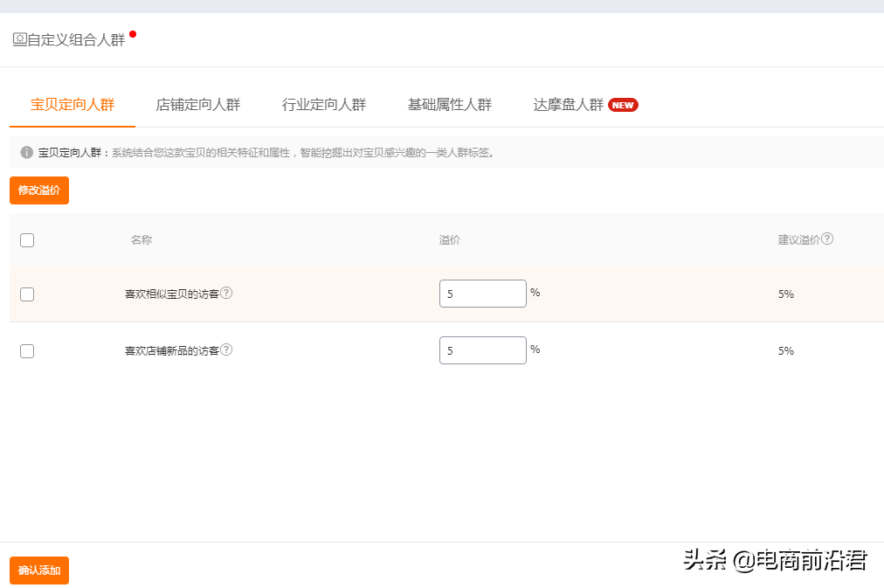Open help icon next to 喜欢店铺新品的访客

(x=226, y=348)
